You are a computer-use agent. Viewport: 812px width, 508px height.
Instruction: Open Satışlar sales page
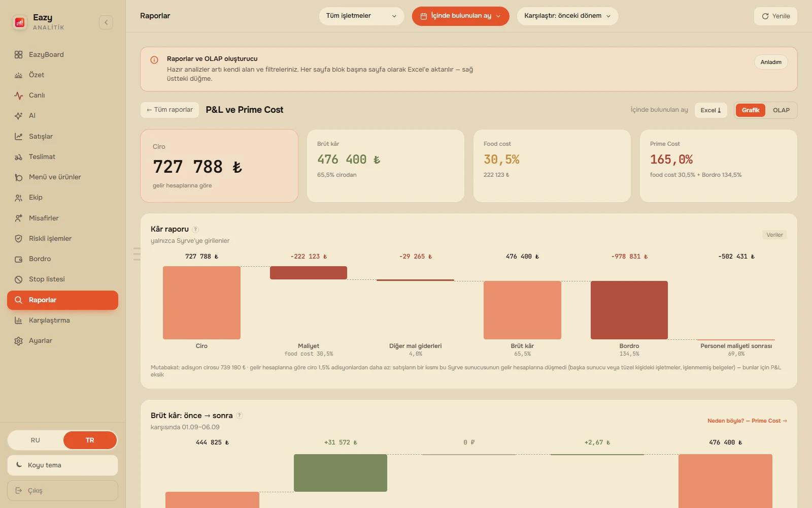pos(62,136)
